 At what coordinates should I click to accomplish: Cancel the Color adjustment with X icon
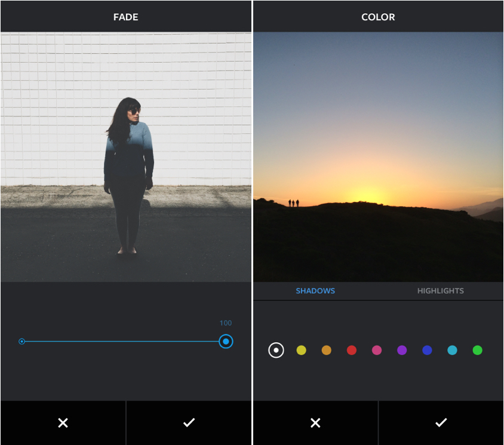tap(315, 423)
